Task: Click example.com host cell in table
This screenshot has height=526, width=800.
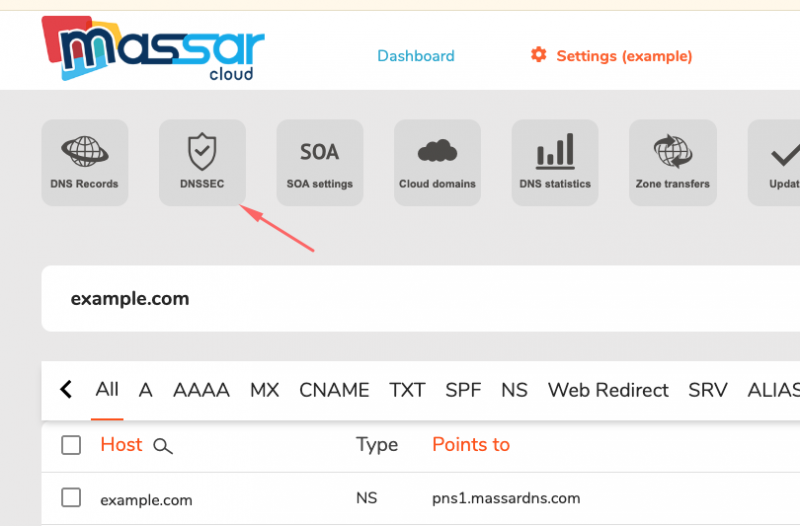Action: point(146,500)
